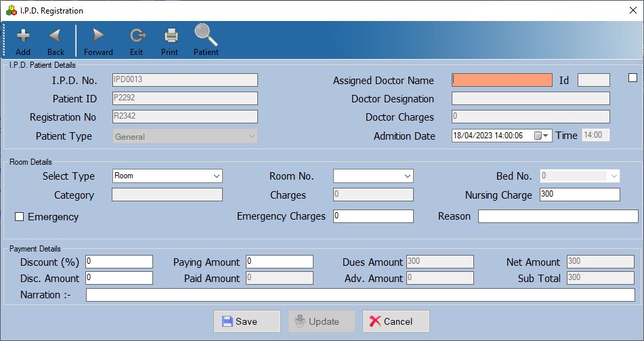Screen dimensions: 644x341
Task: Click the Disc. Amount input field
Action: pyautogui.click(x=119, y=278)
